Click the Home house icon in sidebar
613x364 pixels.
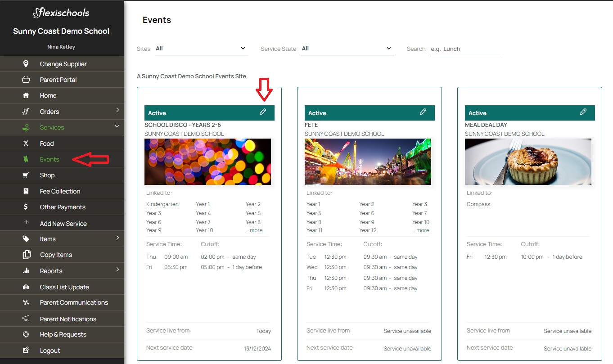click(x=26, y=95)
